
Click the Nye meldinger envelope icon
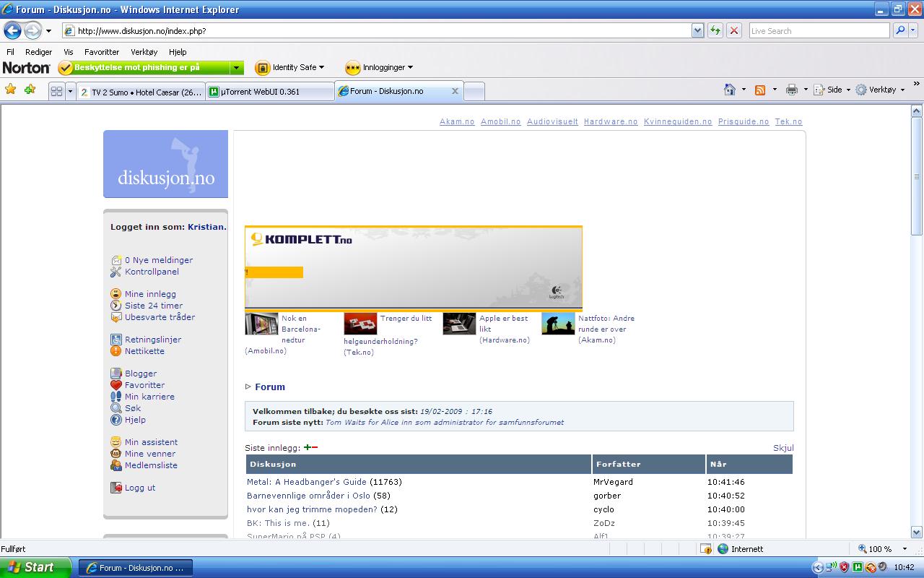point(116,260)
